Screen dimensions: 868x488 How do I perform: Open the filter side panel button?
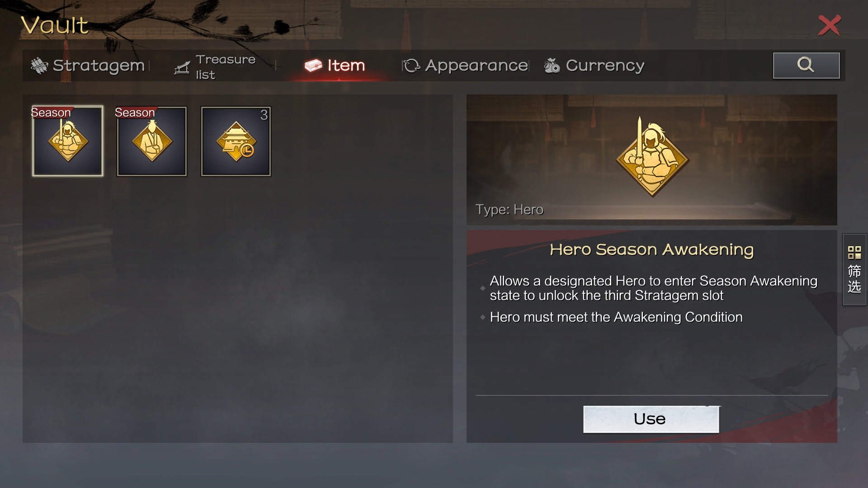coord(854,270)
